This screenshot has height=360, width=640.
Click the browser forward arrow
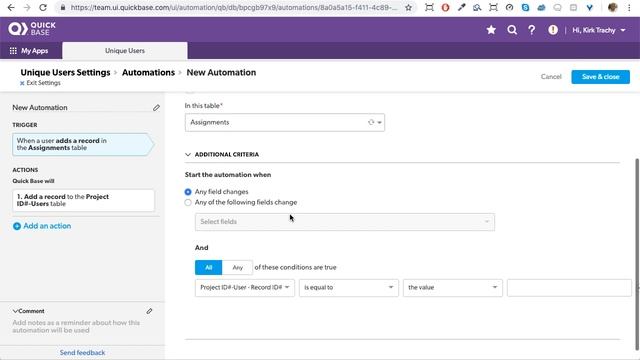click(x=27, y=7)
